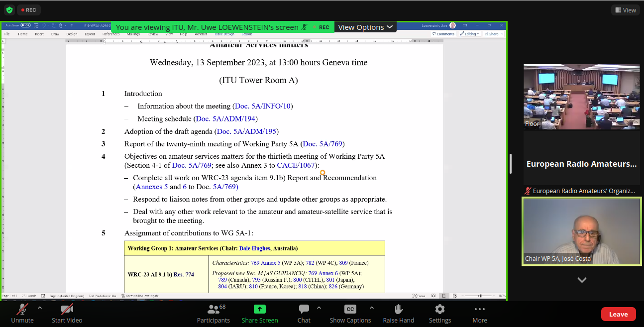Switch layout using the View button
644x327 pixels.
click(626, 10)
